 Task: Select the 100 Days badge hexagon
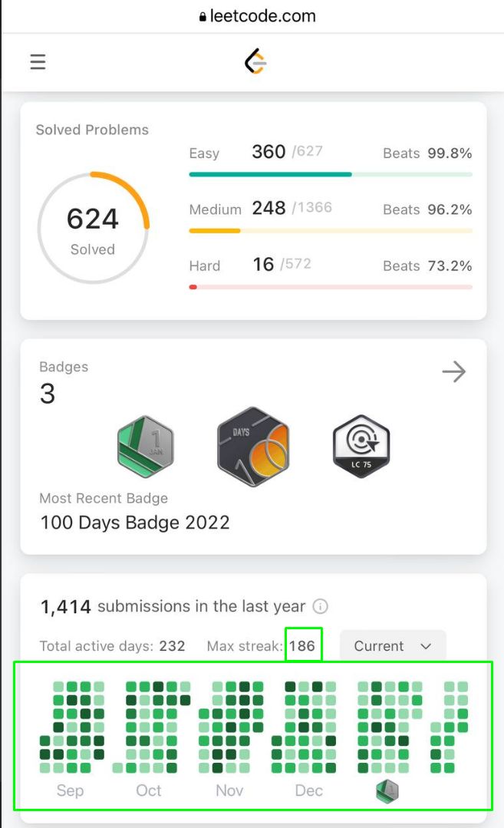pos(253,447)
